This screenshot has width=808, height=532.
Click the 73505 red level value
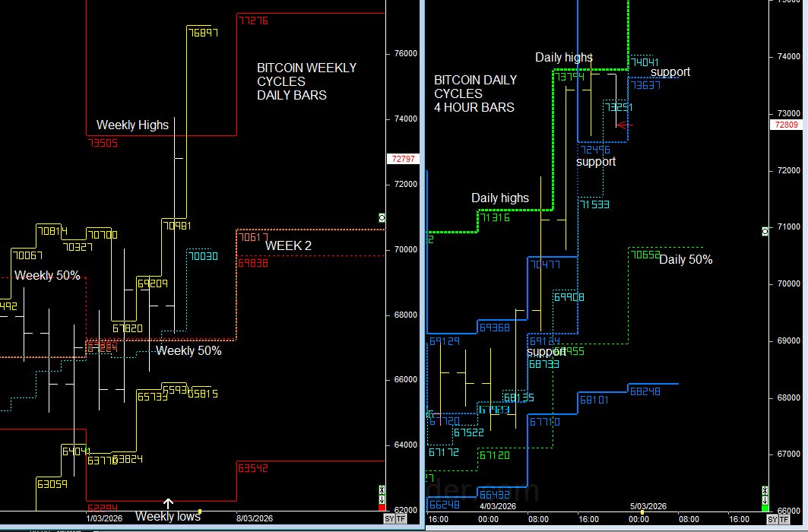[x=103, y=143]
